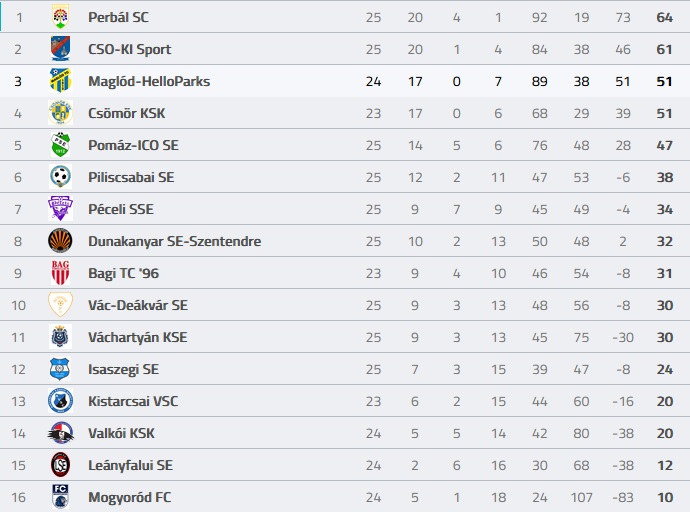Click the Pomáz-ICO SE green shield logo
The height and width of the screenshot is (512, 690).
60,145
